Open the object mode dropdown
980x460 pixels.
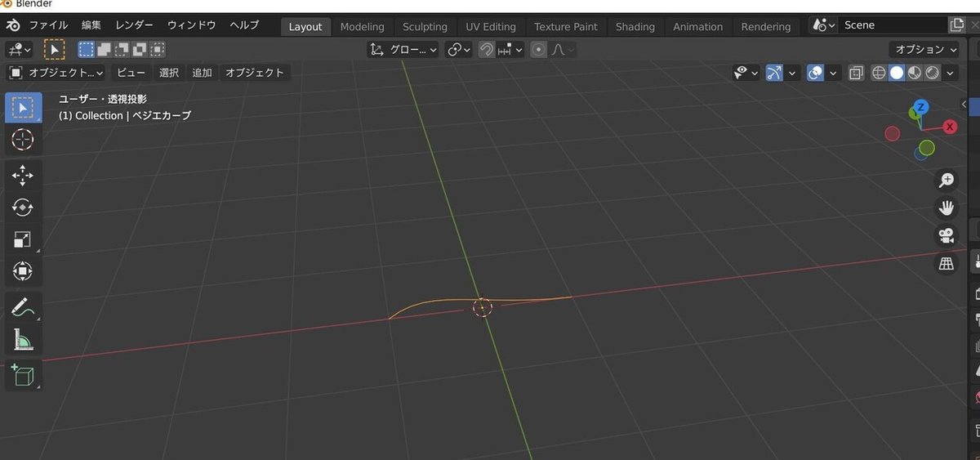coord(56,73)
